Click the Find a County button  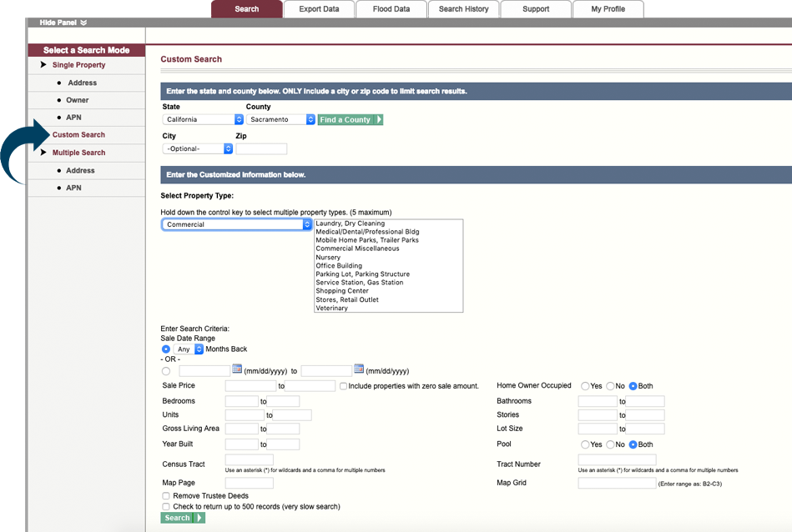click(x=350, y=120)
